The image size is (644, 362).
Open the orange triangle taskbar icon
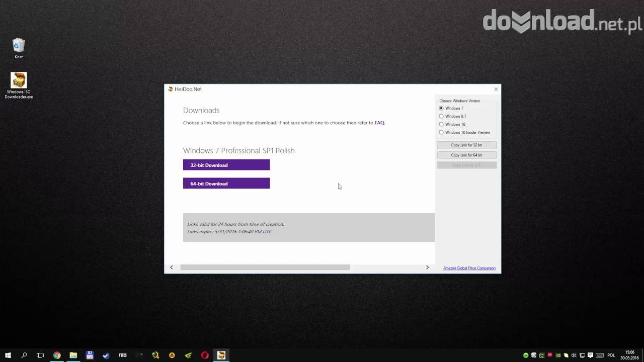(172, 355)
